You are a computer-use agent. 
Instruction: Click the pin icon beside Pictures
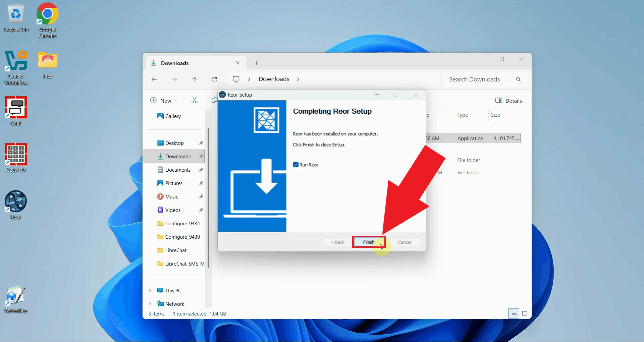coord(201,183)
